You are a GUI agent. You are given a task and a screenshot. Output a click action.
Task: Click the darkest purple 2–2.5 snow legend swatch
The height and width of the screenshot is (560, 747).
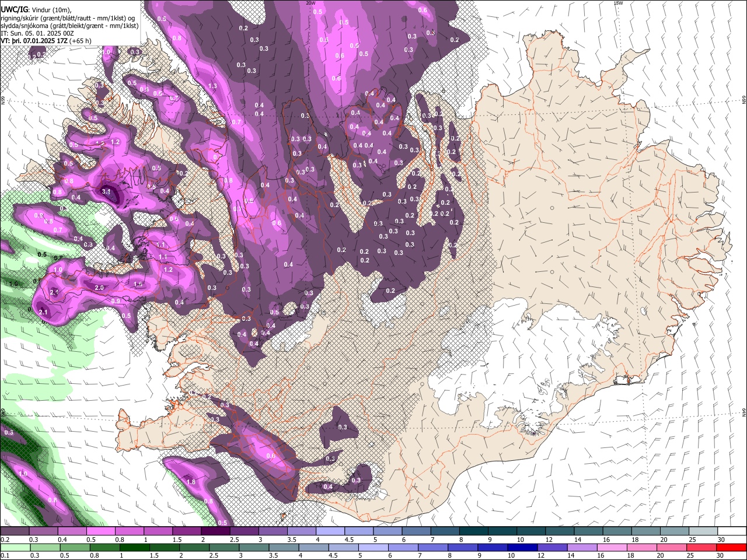click(x=215, y=531)
